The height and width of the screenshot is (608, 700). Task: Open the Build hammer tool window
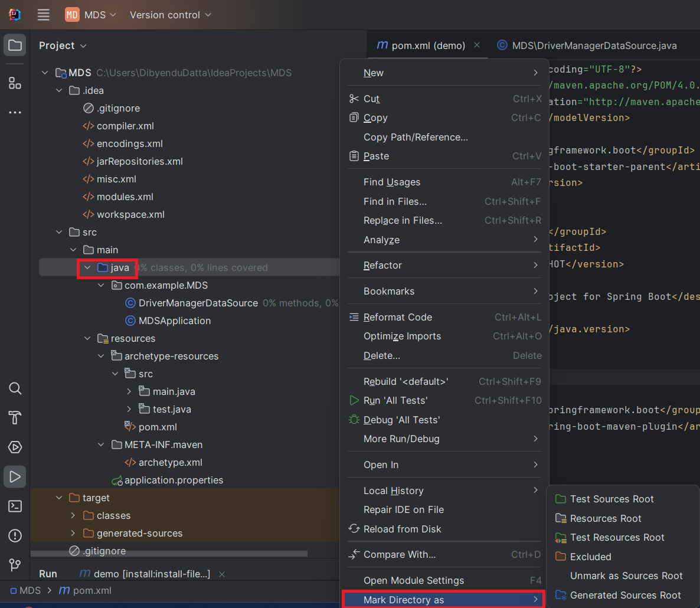(15, 417)
